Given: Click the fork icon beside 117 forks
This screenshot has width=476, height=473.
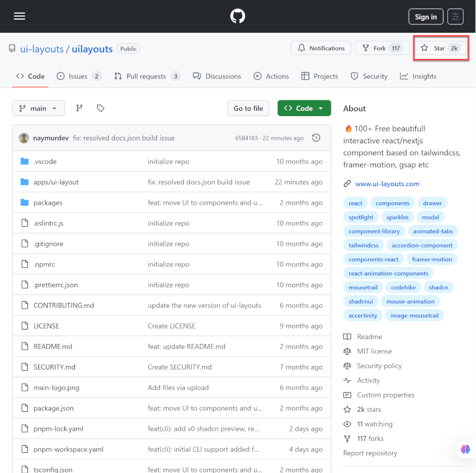Looking at the screenshot, I should tap(347, 438).
